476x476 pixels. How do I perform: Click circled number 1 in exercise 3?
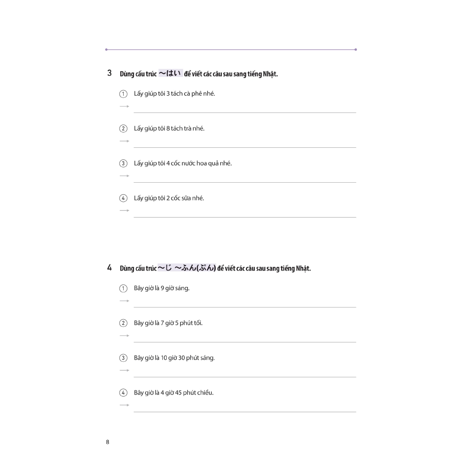click(x=123, y=94)
